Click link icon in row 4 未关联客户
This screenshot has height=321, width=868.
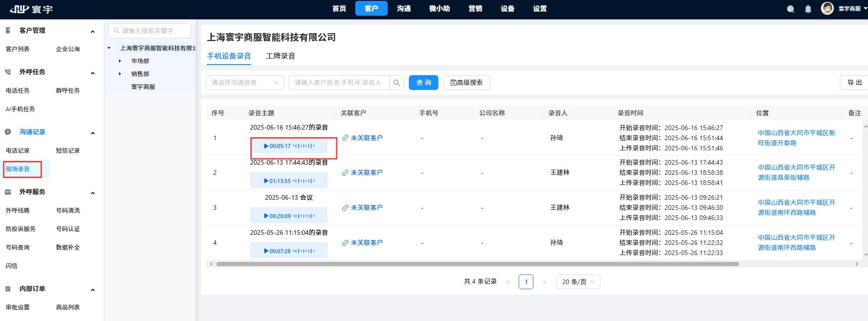[x=345, y=243]
